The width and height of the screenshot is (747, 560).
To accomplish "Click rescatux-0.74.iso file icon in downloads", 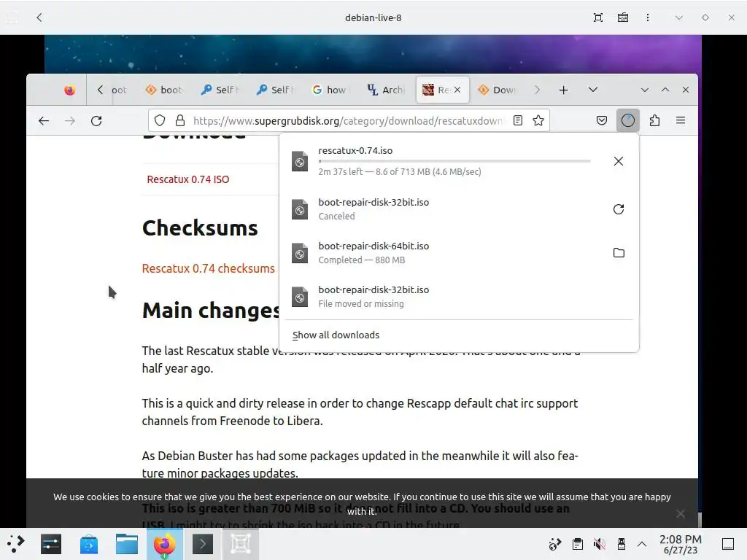I will (300, 161).
